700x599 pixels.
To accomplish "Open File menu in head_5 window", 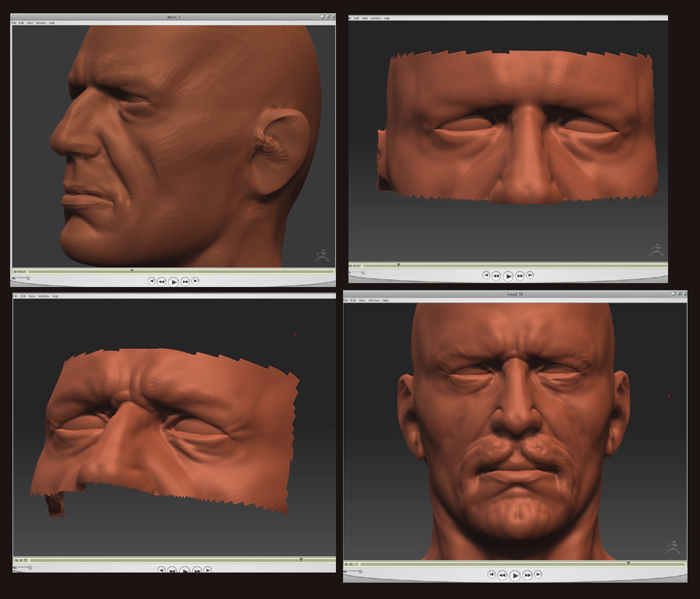I will (14, 23).
